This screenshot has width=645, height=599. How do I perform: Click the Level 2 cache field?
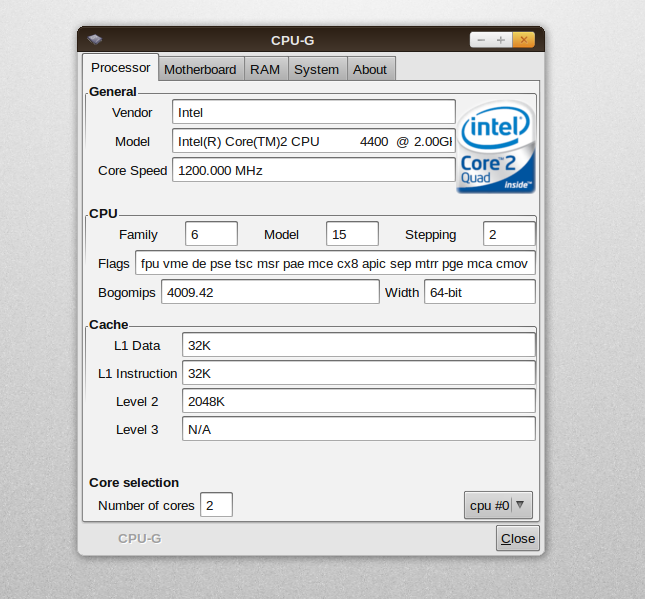(x=358, y=401)
